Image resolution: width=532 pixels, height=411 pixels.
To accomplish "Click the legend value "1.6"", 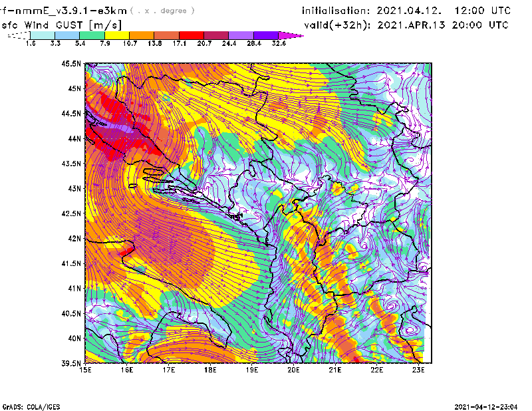I will pyautogui.click(x=31, y=43).
